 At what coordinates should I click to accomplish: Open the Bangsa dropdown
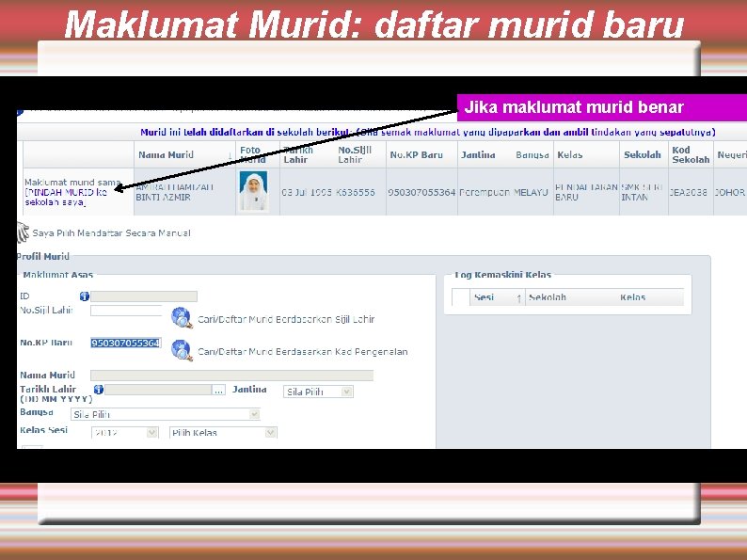tap(166, 414)
